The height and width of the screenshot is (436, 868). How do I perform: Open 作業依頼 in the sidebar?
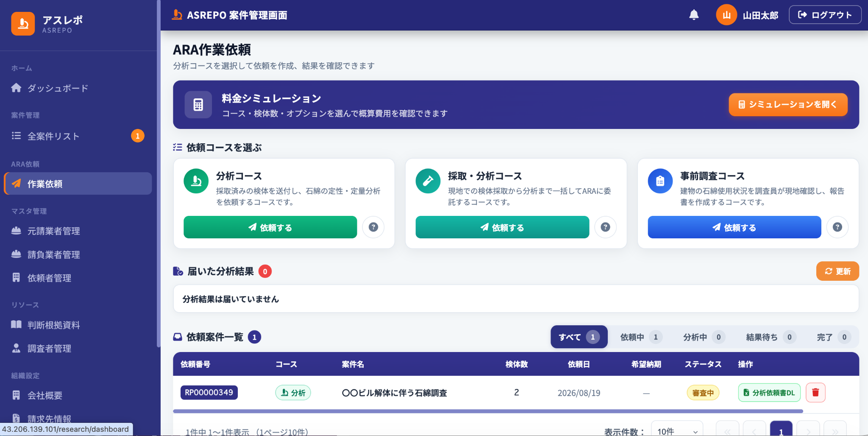coord(78,184)
